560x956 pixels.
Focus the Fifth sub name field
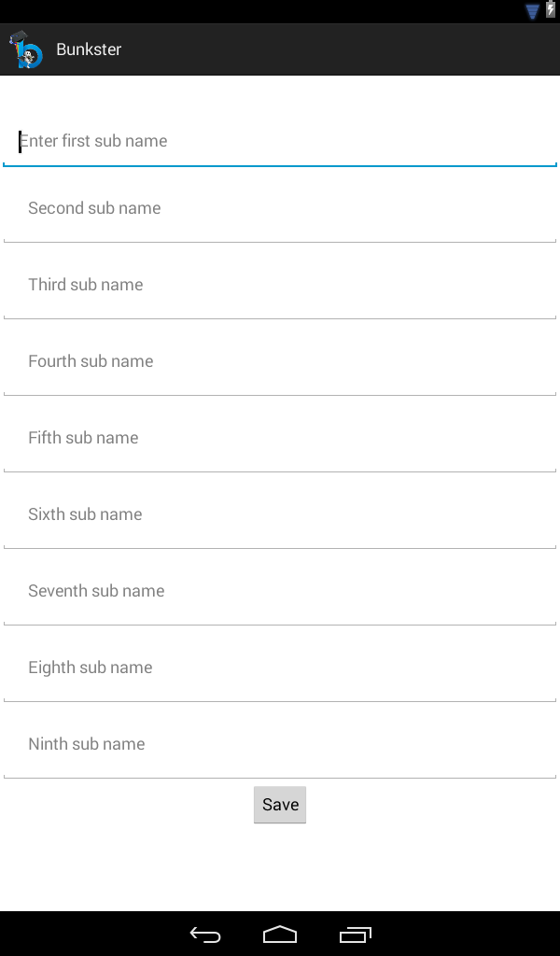point(280,438)
